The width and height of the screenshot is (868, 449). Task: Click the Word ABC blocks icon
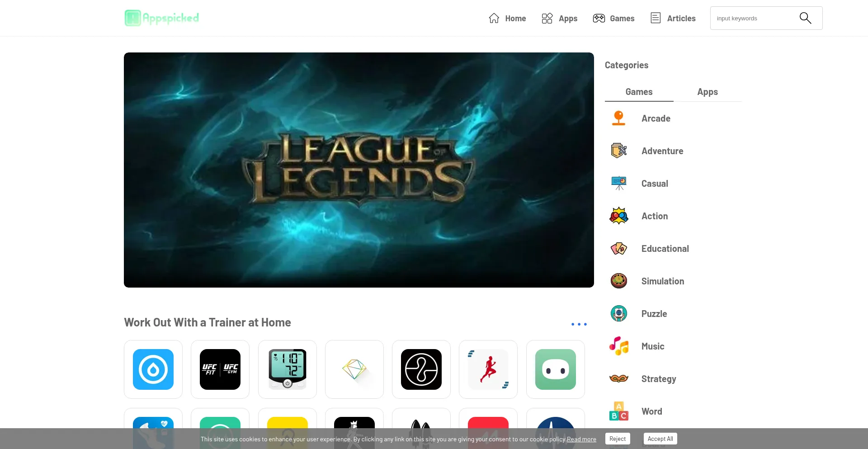click(x=619, y=411)
